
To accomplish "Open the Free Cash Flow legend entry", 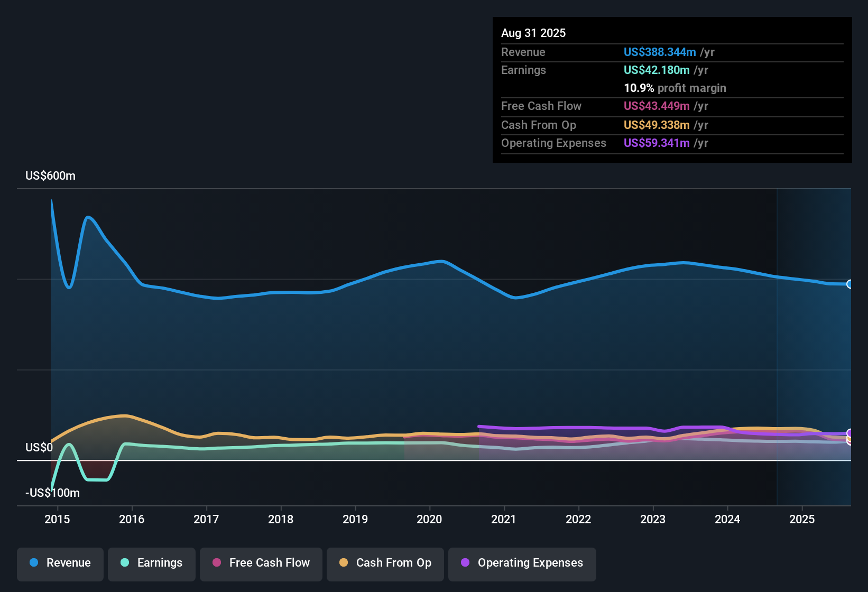I will (x=261, y=563).
